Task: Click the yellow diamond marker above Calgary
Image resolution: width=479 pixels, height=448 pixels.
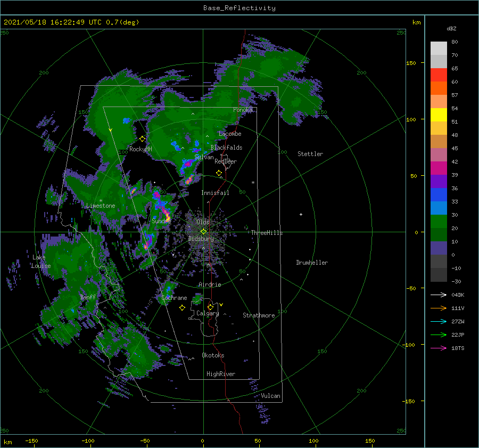Action: pyautogui.click(x=210, y=307)
